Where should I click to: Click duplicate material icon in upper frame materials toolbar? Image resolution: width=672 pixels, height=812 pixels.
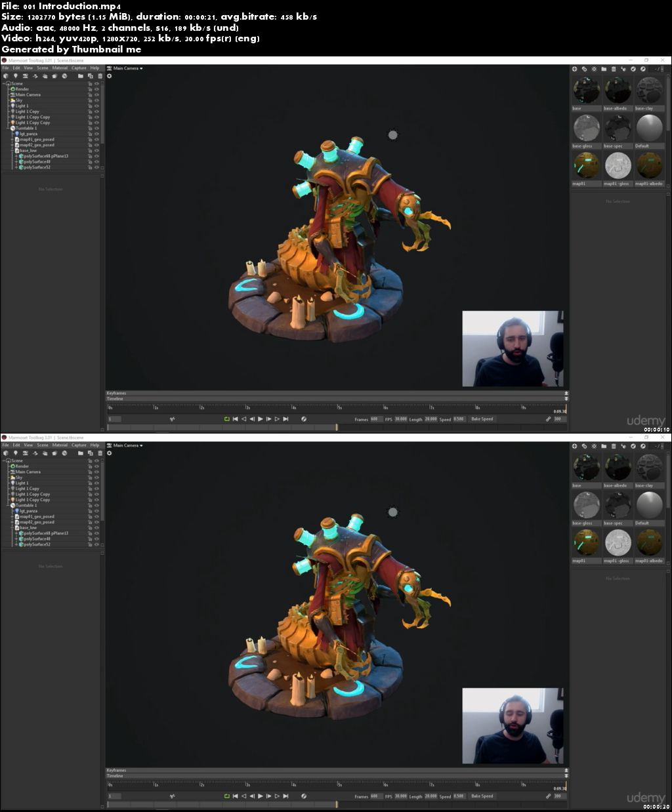click(x=584, y=68)
